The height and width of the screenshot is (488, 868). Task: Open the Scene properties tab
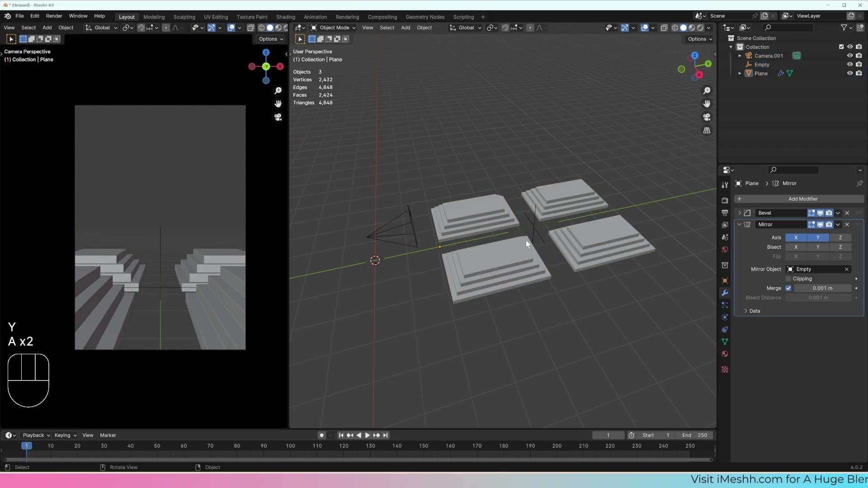[x=725, y=237]
